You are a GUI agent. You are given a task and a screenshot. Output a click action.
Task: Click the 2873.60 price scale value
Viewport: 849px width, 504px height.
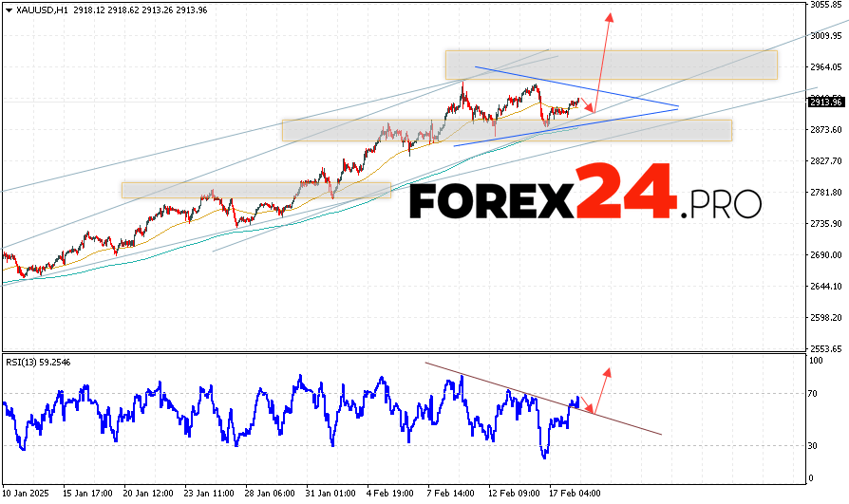825,129
